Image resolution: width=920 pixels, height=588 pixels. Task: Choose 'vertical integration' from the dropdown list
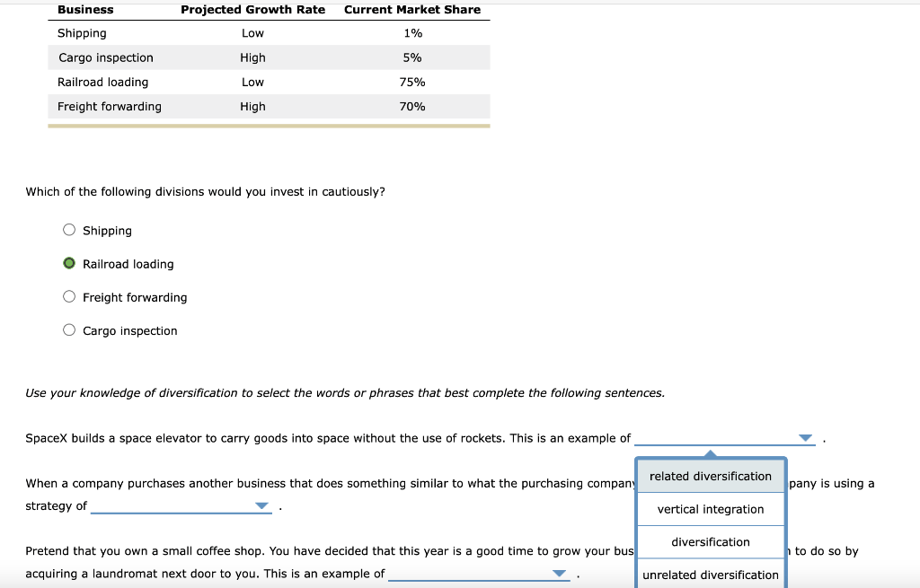(x=711, y=509)
